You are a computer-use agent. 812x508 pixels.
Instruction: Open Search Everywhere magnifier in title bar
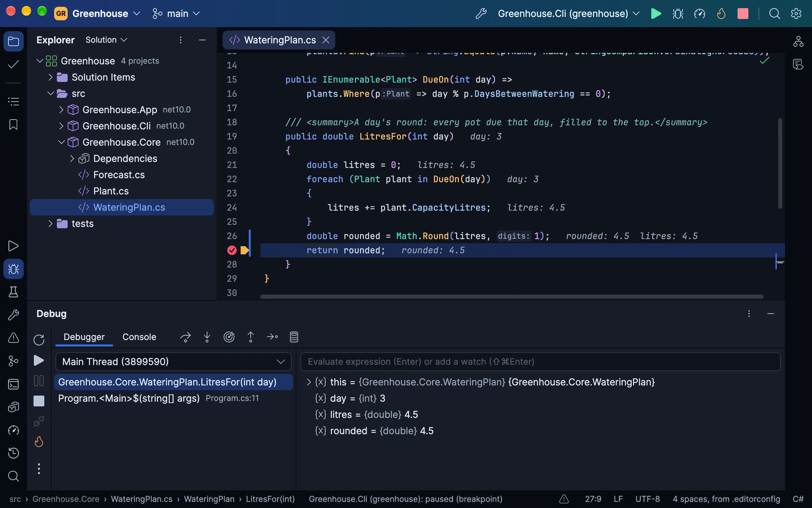tap(774, 14)
